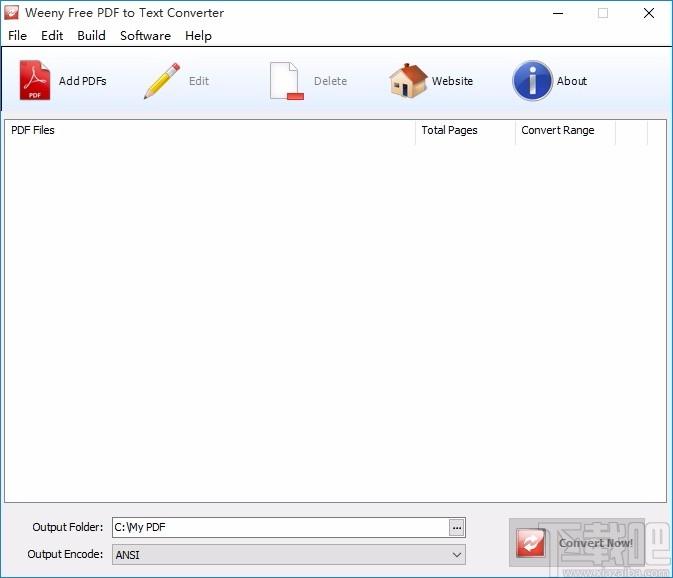Close the Weeny PDF to Text window
Viewport: 673px width, 578px height.
649,13
